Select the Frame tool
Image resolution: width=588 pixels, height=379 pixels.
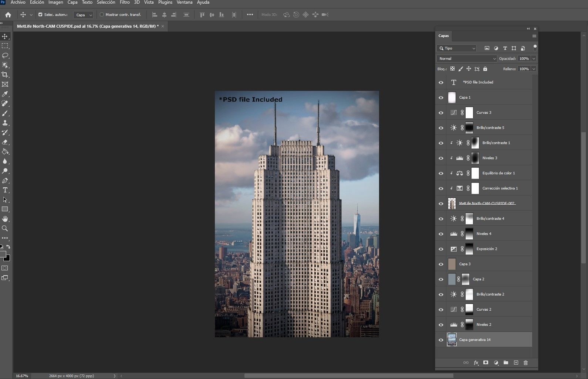pos(5,84)
